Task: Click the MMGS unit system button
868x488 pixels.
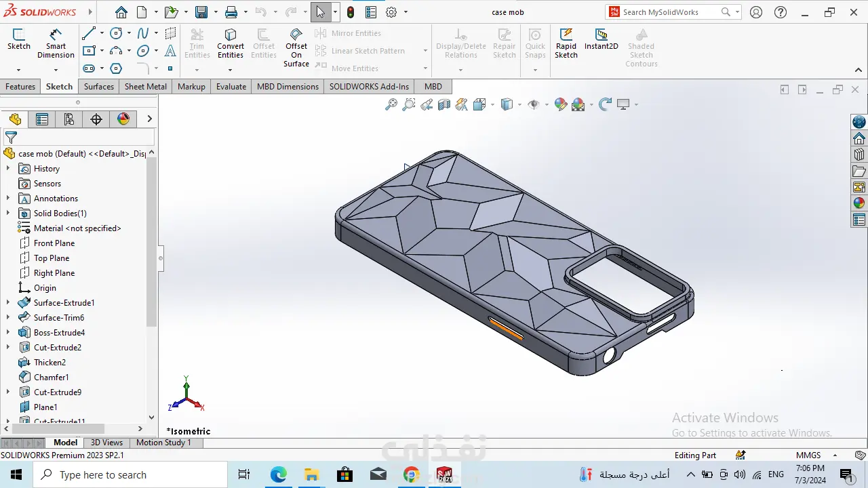Action: coord(808,455)
